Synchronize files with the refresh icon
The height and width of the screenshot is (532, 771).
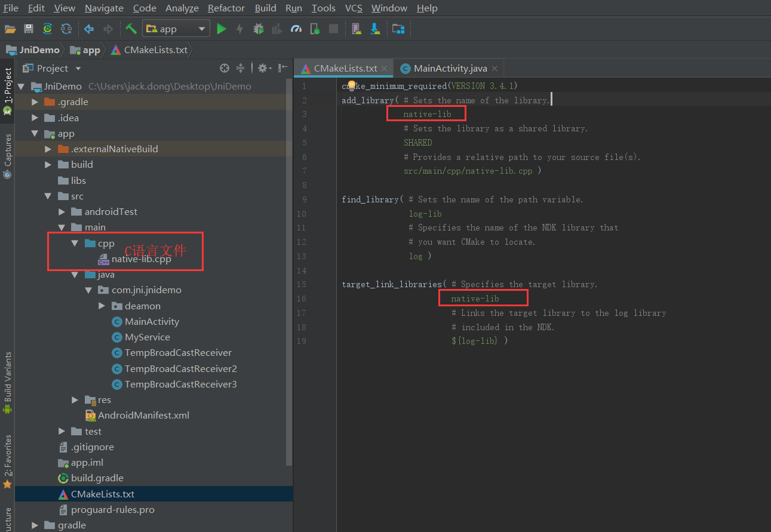pyautogui.click(x=66, y=28)
